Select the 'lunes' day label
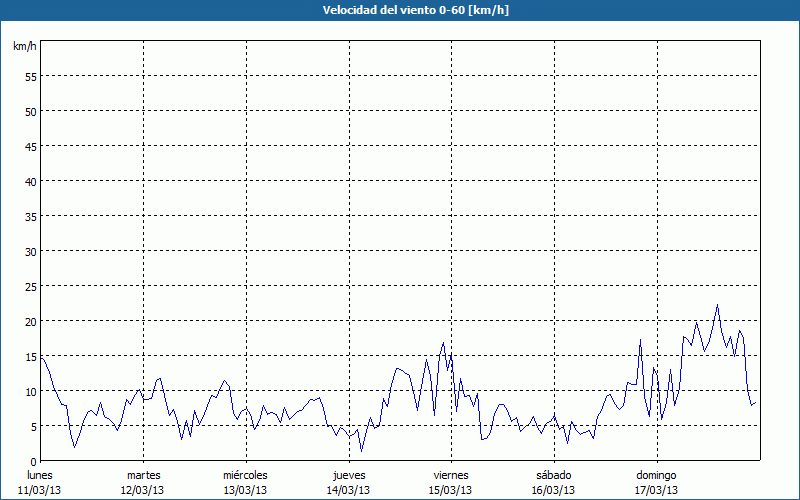Screen dimensions: 800x500 point(40,475)
